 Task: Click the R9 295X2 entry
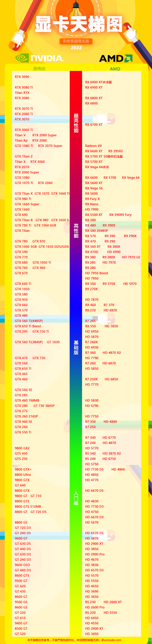click(x=116, y=151)
